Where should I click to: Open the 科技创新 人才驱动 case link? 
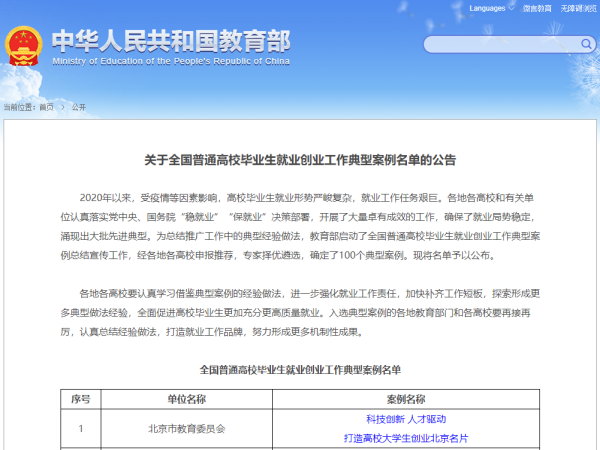click(405, 420)
